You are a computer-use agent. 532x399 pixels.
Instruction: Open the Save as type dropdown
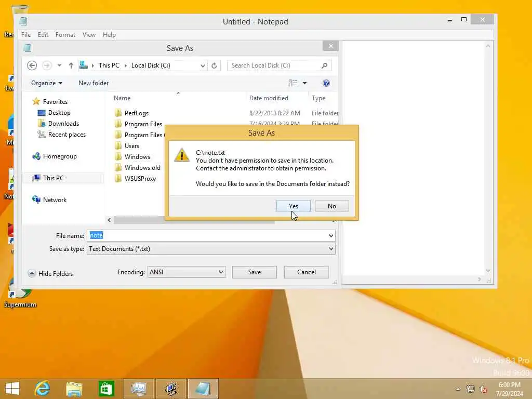(211, 249)
